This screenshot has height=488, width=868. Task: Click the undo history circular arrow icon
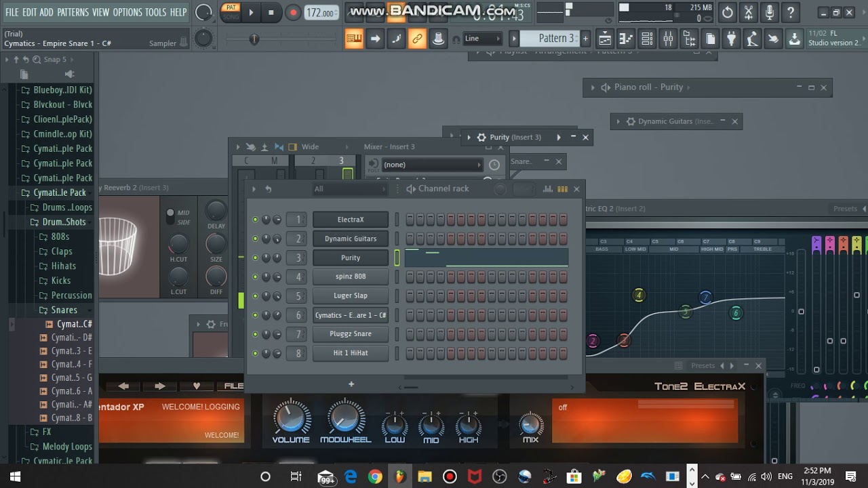point(728,12)
